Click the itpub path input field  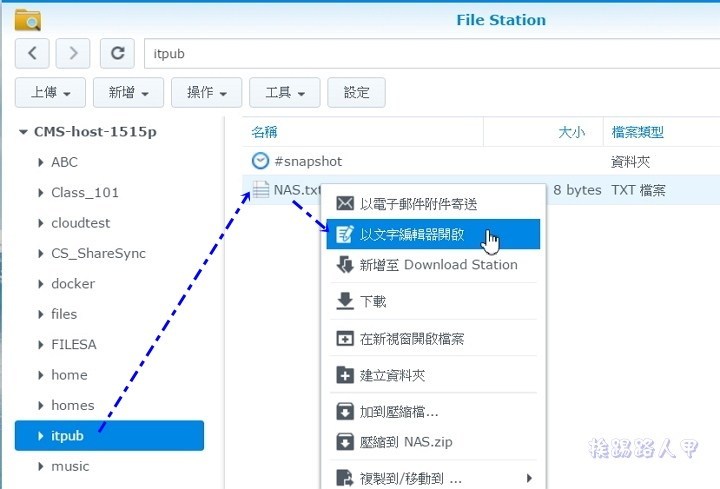pyautogui.click(x=432, y=54)
